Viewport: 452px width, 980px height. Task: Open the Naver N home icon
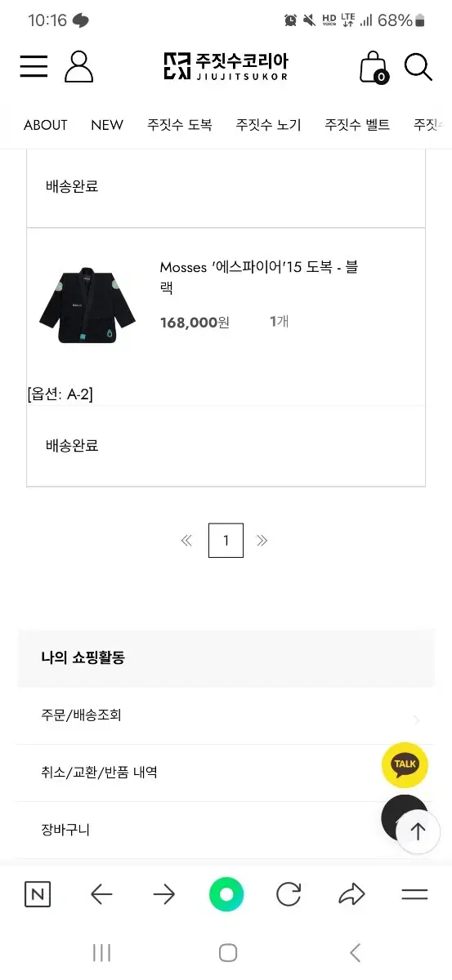pos(38,895)
